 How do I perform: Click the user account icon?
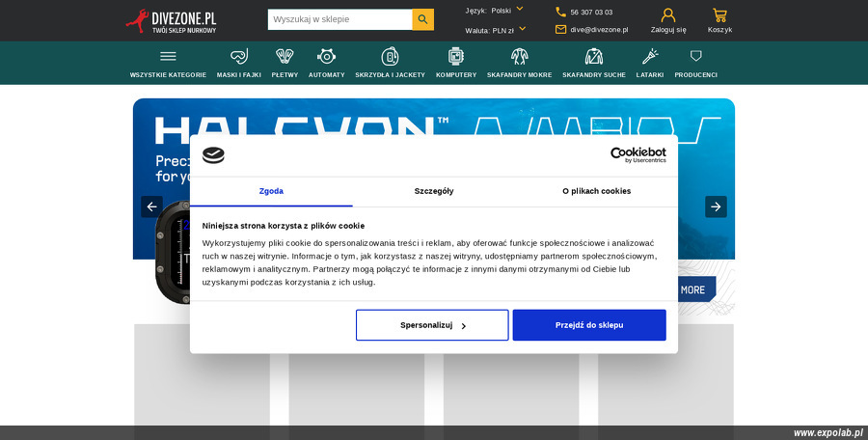[668, 15]
